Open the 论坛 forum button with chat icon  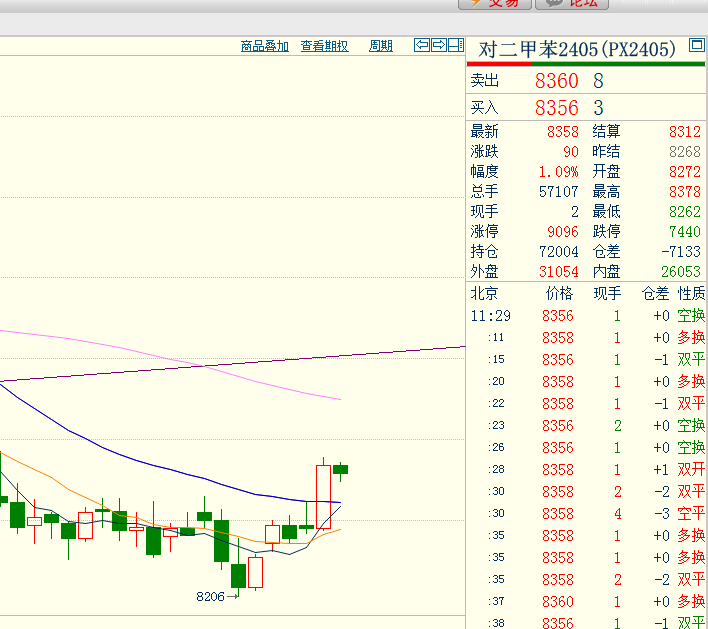click(x=572, y=4)
